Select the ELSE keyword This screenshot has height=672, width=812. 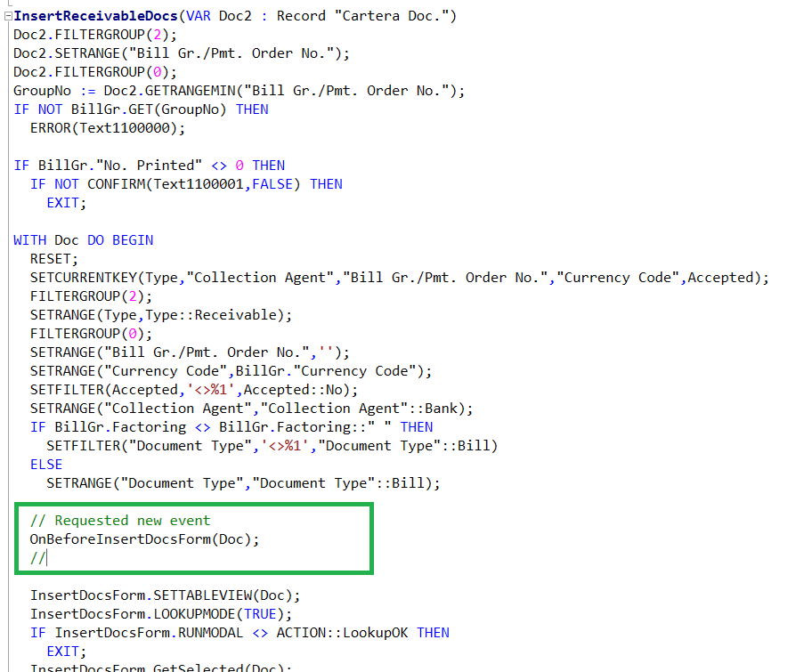click(46, 464)
